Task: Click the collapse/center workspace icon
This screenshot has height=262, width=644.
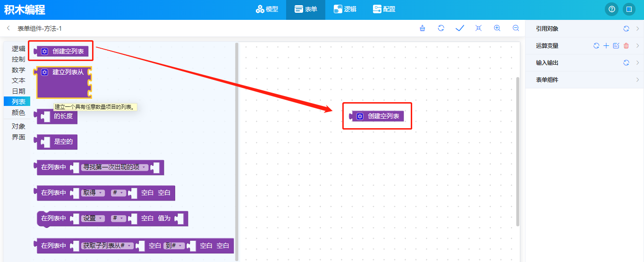Action: (478, 28)
